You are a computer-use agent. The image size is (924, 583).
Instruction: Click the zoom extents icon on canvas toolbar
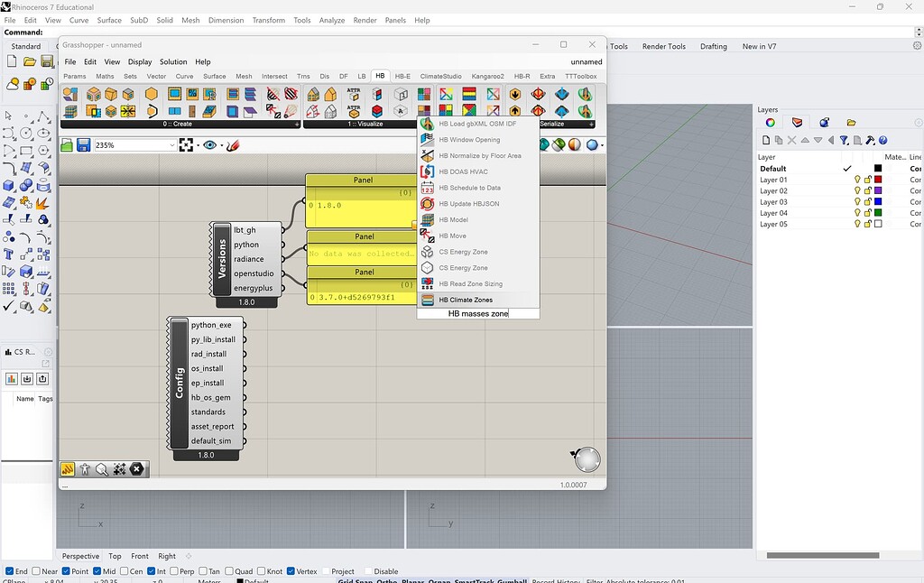pos(187,145)
